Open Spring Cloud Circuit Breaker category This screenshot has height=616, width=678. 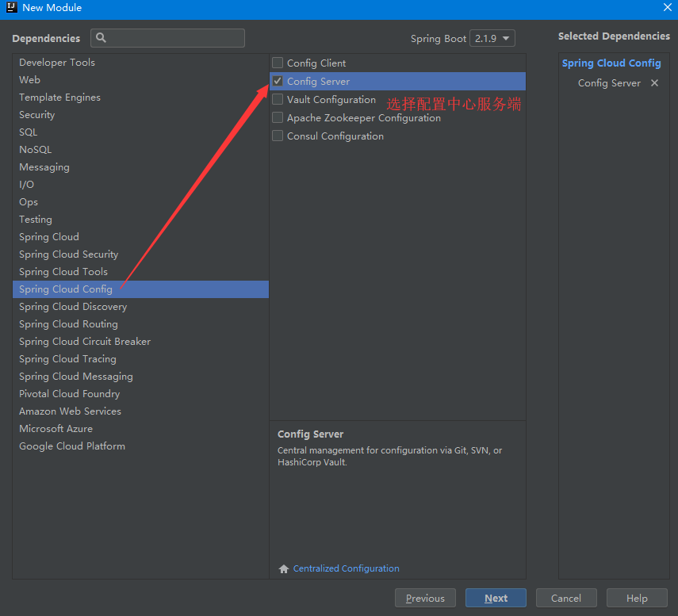point(140,342)
